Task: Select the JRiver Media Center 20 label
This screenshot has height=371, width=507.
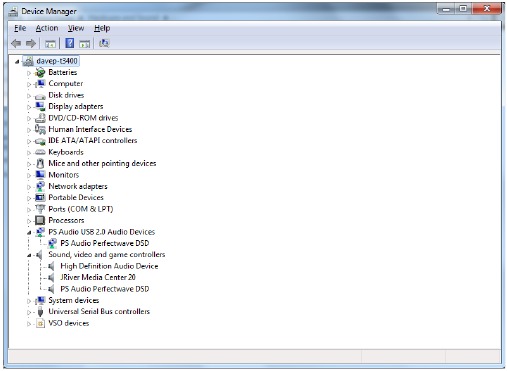Action: tap(98, 277)
